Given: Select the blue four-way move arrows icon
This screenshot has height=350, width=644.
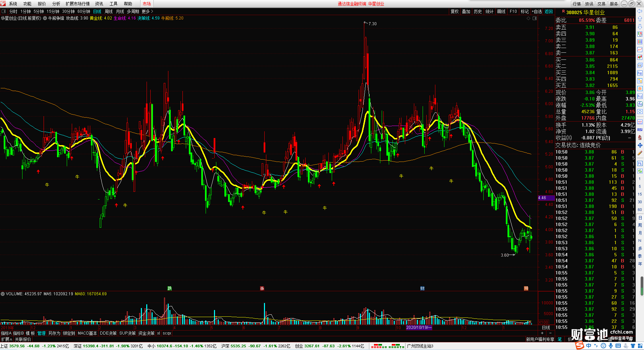Looking at the screenshot, I should pyautogui.click(x=640, y=145).
